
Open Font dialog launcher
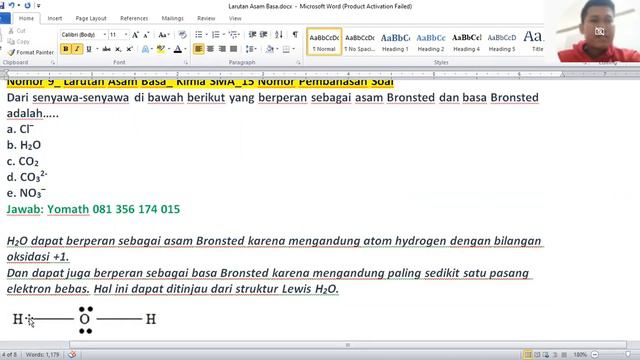[186, 62]
